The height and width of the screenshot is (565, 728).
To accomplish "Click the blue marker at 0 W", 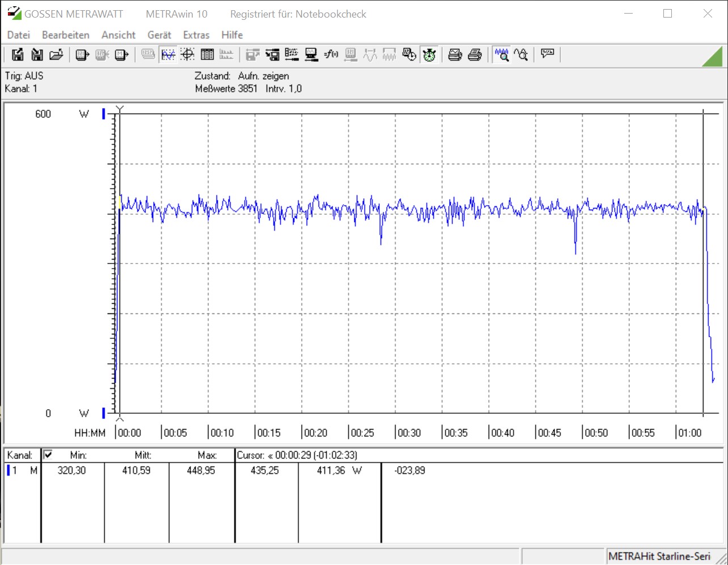I will point(104,413).
